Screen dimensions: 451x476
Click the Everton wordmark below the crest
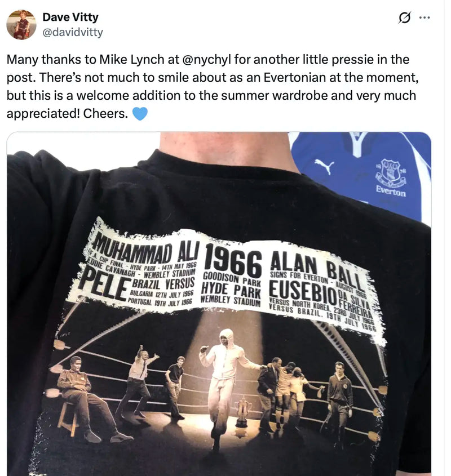click(391, 192)
